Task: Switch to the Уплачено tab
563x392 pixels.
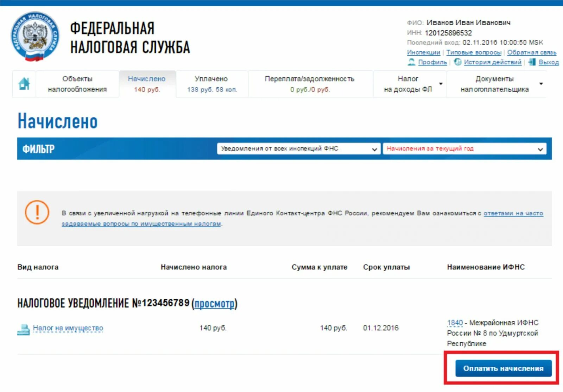Action: (212, 84)
